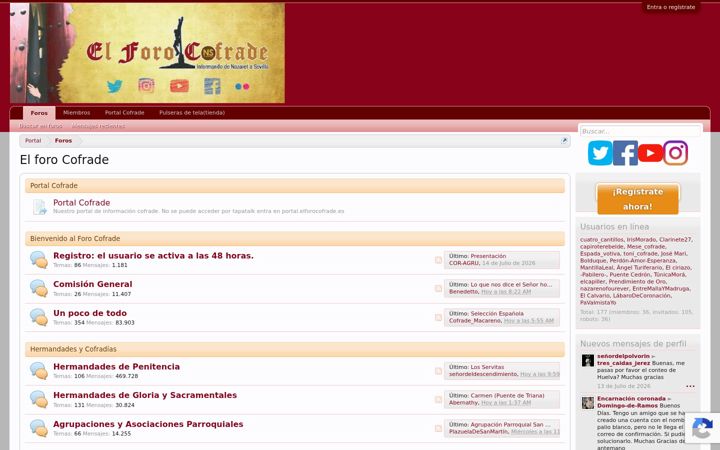
Task: Open YouTube from the sidebar social icons
Action: 650,153
